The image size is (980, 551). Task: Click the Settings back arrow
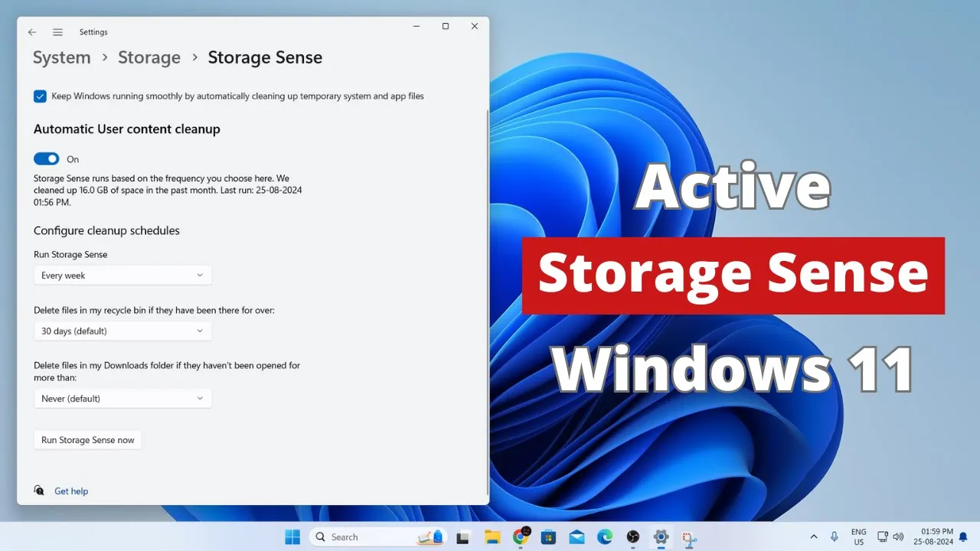32,32
